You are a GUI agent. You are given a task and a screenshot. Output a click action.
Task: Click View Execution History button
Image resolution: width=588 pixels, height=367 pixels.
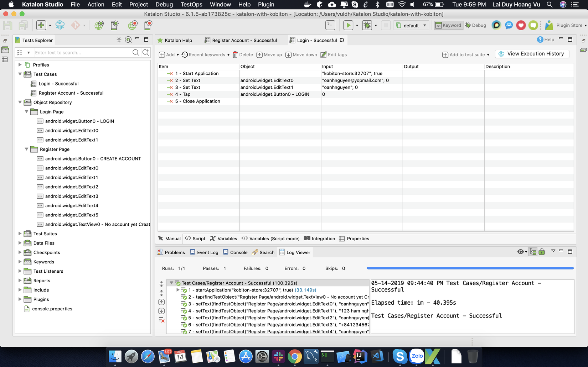pos(532,54)
